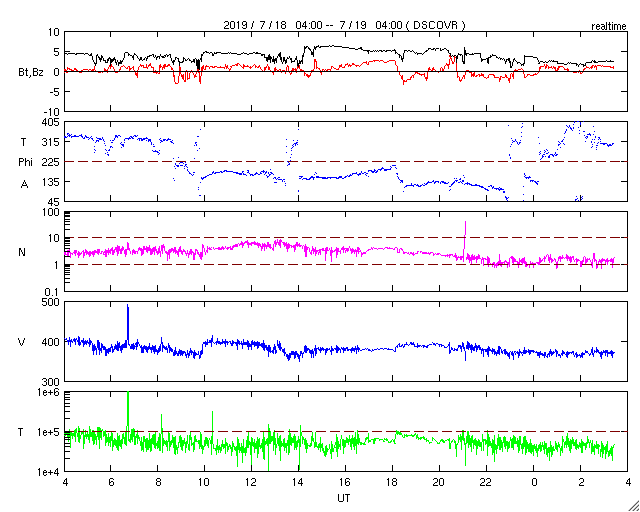Click the "405" tick on Phi axis
This screenshot has width=640, height=512.
click(52, 122)
